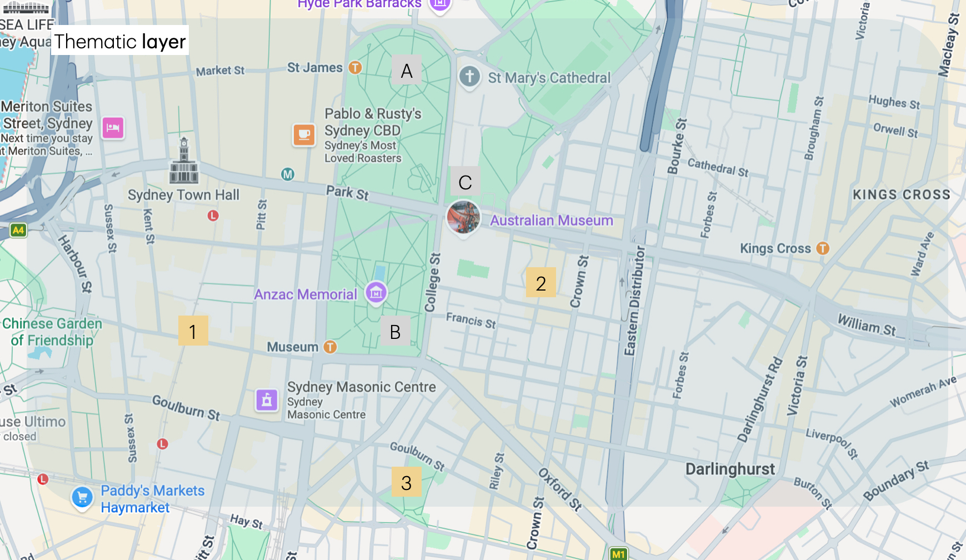The image size is (966, 560).
Task: Select the yellow marker numbered 1
Action: point(193,331)
